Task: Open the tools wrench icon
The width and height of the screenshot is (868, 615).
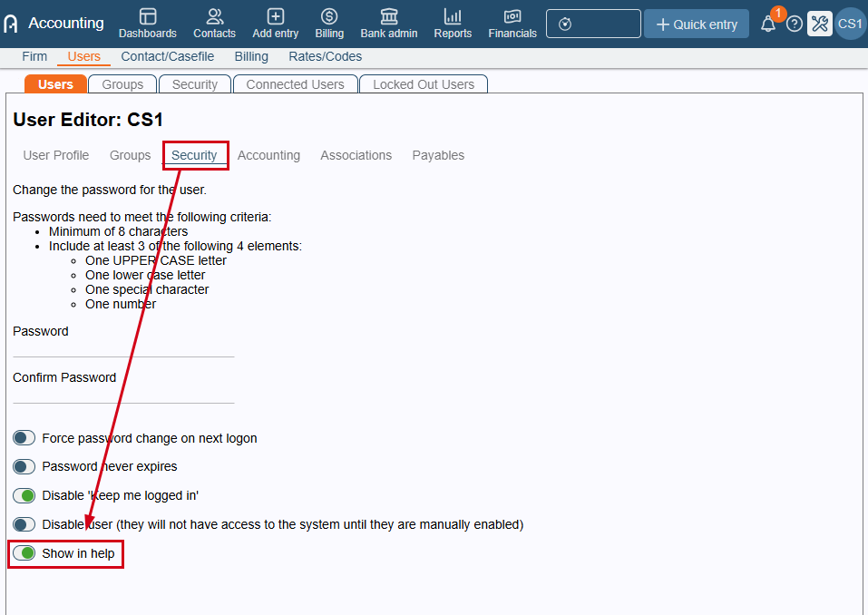Action: pos(820,24)
